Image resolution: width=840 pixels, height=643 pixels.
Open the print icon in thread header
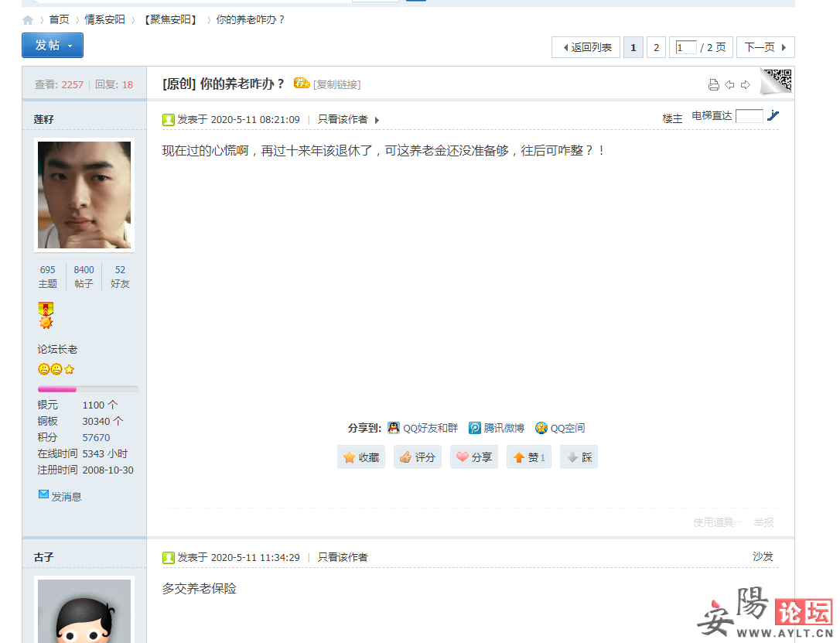coord(714,84)
